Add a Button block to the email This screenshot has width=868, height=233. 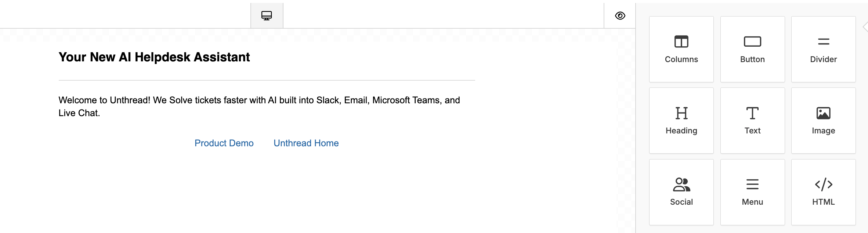752,49
